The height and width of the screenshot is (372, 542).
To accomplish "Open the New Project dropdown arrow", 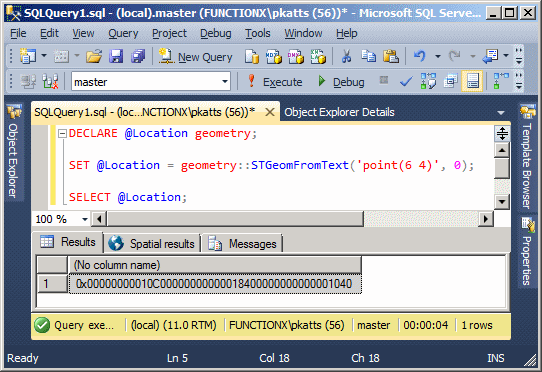I will (x=44, y=55).
